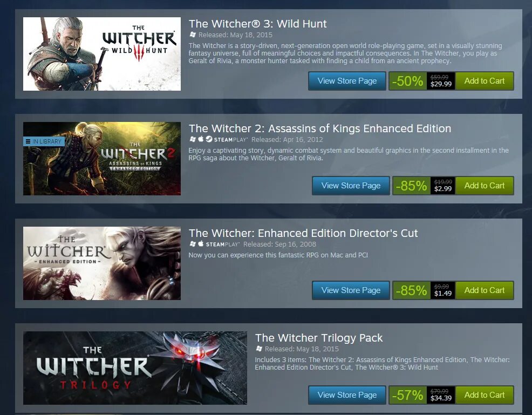Click the -85% $1.49 price tag
This screenshot has height=415, width=532.
click(424, 290)
